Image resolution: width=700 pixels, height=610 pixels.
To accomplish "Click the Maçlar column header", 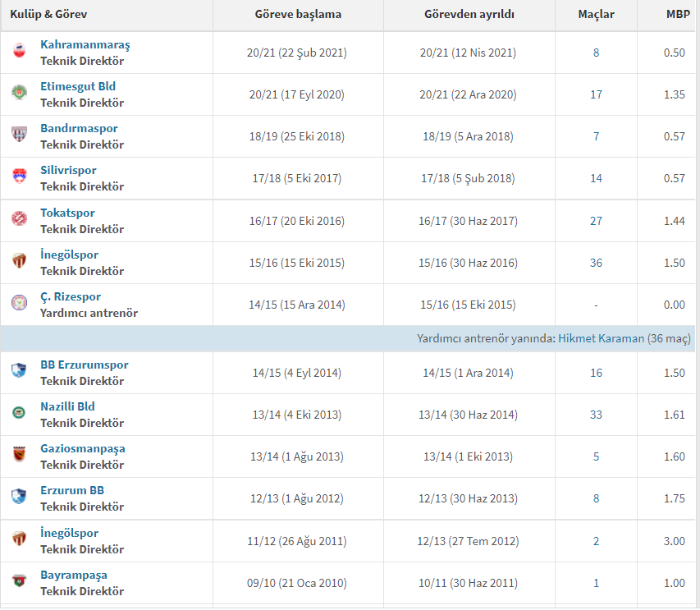I will [x=596, y=15].
